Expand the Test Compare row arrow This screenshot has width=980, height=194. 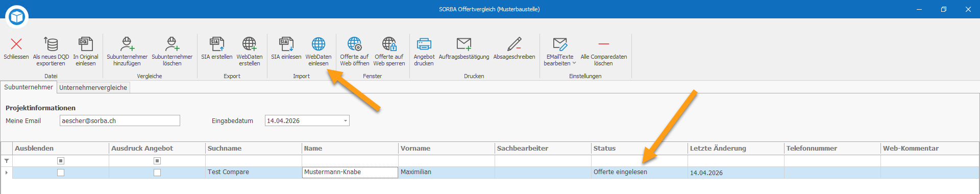tap(7, 173)
